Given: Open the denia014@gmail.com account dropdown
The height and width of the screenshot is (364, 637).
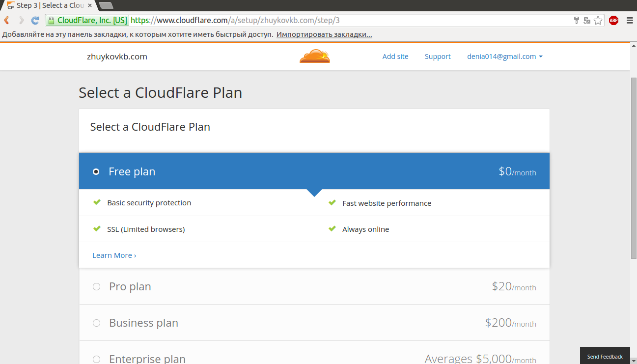Looking at the screenshot, I should point(505,56).
